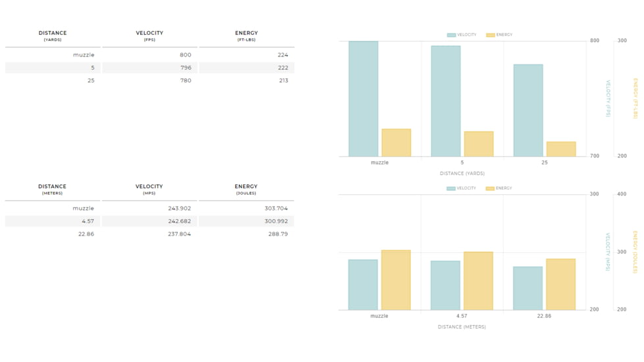Click the muzzle energy bar in yards chart
The width and height of the screenshot is (644, 362).
[x=396, y=143]
